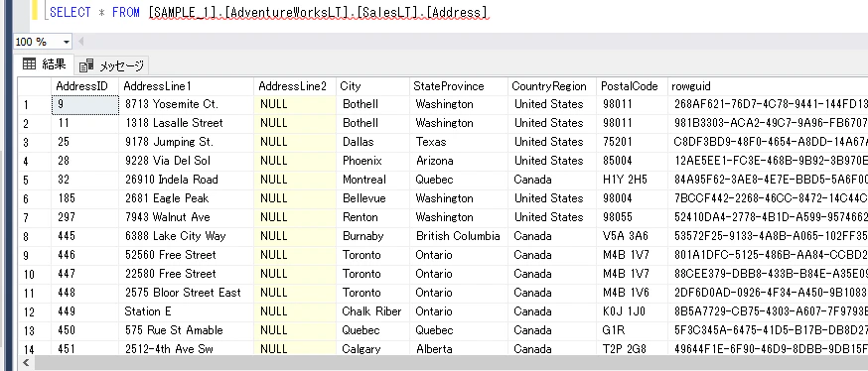Select the cell '575 Rue St Amable'
868x371 pixels.
coord(187,330)
